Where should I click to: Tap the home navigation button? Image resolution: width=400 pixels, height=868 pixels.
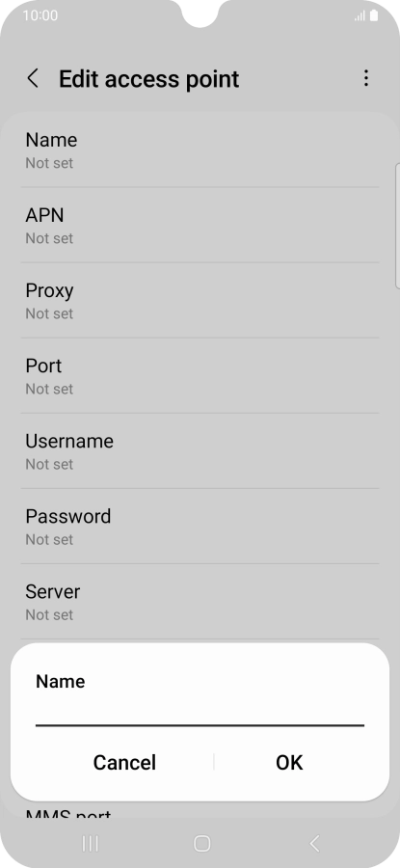click(202, 843)
